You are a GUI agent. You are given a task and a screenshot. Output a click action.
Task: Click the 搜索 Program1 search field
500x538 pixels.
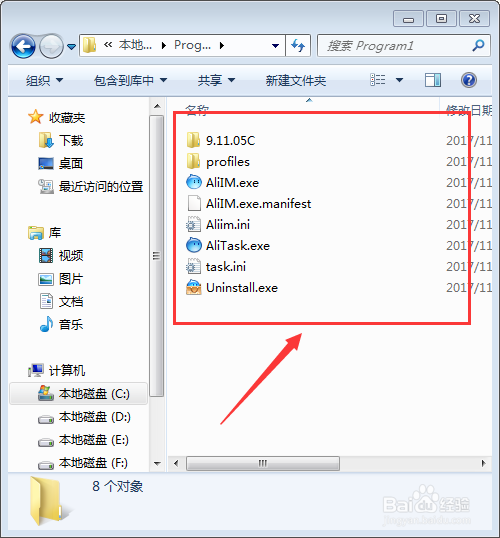coord(397,45)
